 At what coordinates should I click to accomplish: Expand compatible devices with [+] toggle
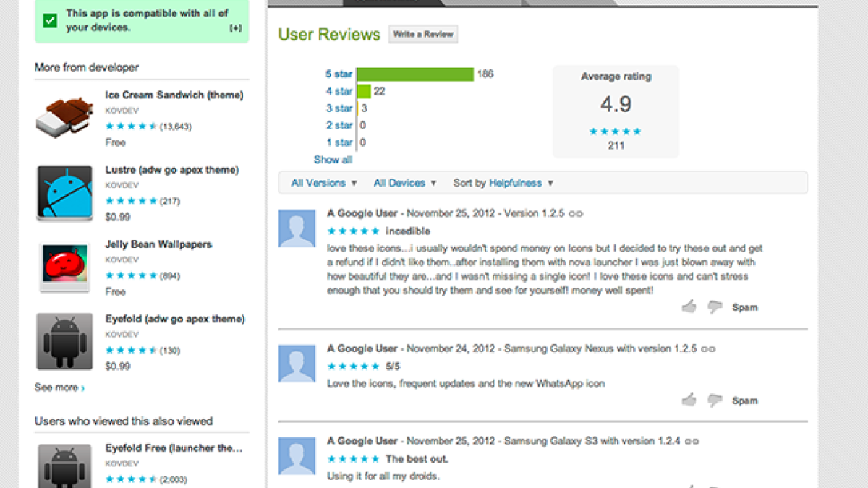(236, 28)
